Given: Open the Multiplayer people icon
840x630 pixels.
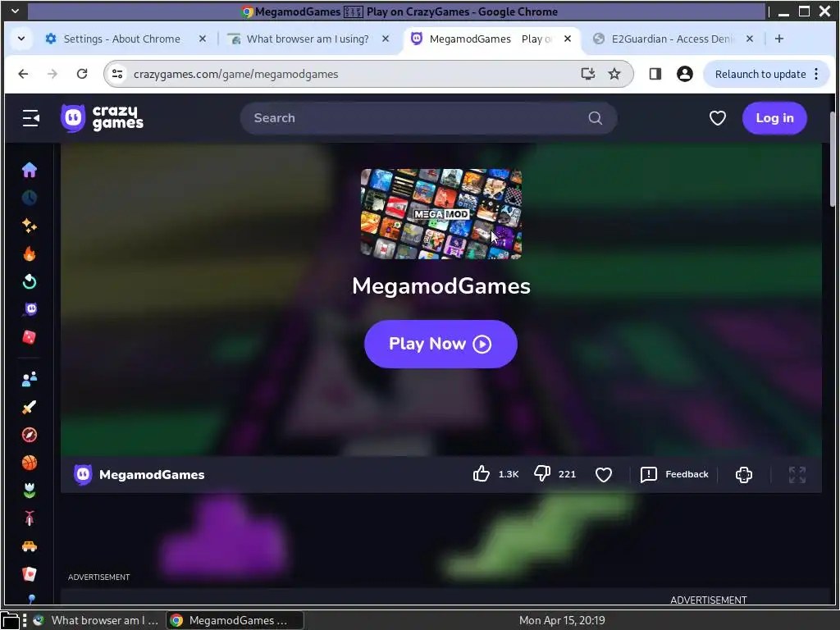Looking at the screenshot, I should coord(30,379).
